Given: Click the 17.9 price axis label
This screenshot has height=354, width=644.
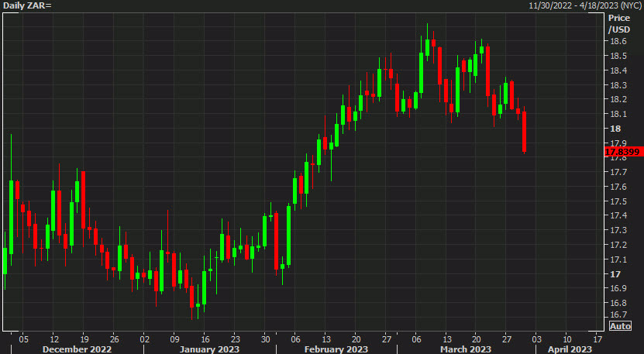Looking at the screenshot, I should pos(618,143).
